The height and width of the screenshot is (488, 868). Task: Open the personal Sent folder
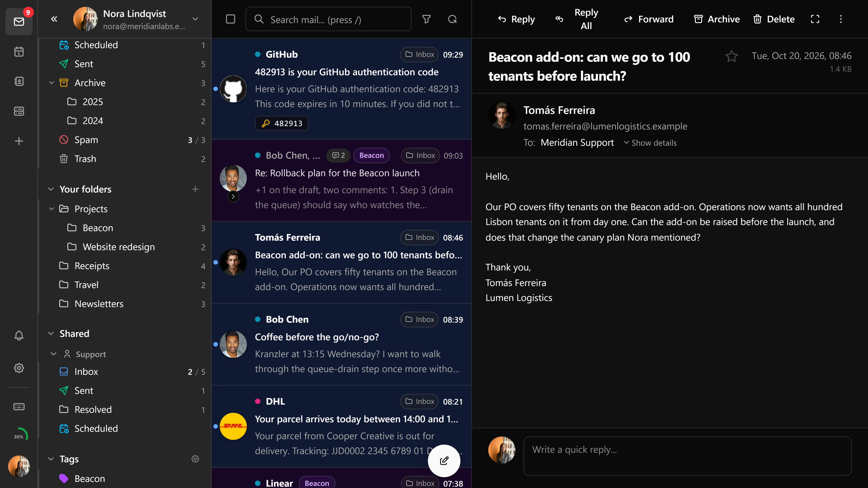(125, 64)
